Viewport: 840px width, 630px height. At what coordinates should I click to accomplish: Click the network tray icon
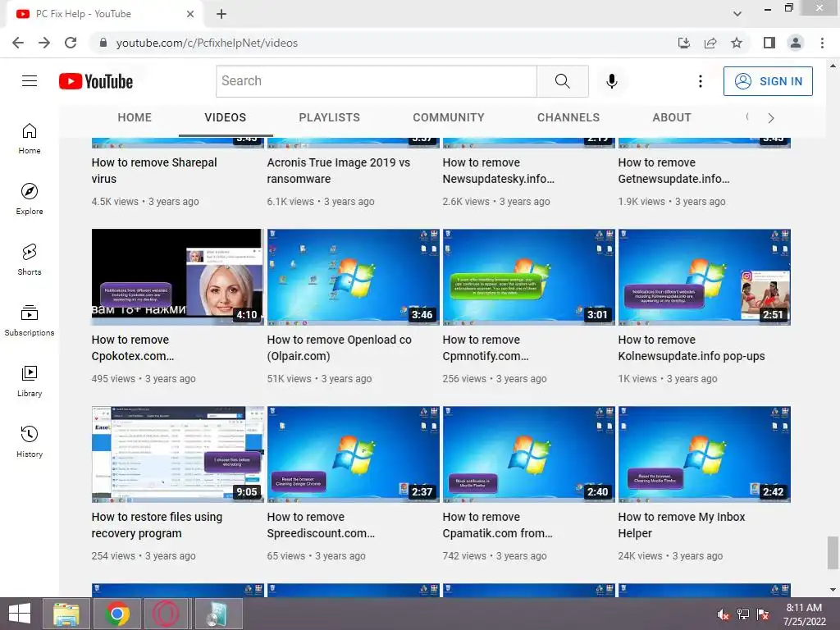pyautogui.click(x=743, y=614)
